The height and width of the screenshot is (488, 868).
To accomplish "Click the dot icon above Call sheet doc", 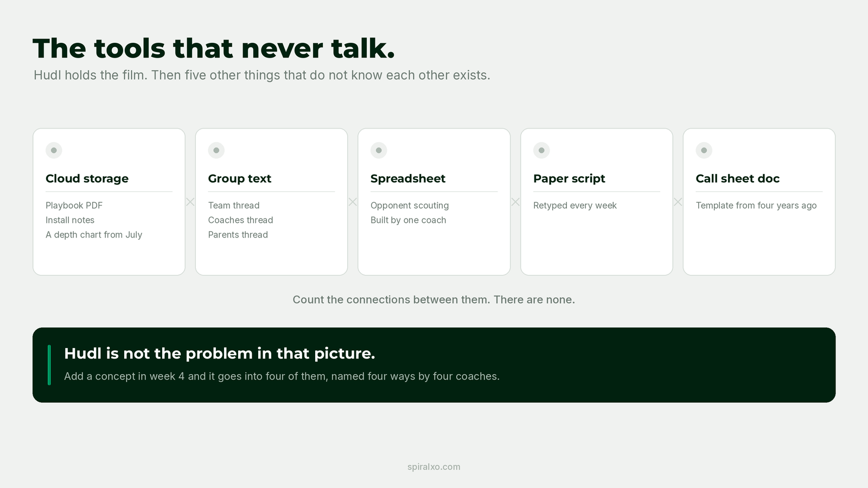I will pos(704,150).
